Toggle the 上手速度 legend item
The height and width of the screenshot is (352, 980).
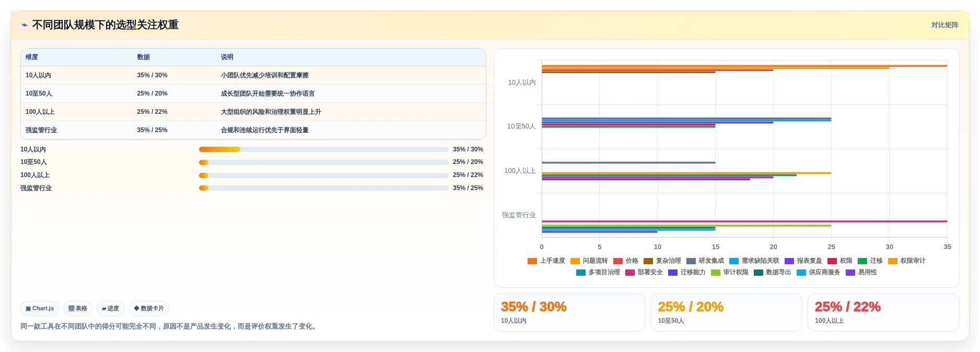pyautogui.click(x=546, y=261)
